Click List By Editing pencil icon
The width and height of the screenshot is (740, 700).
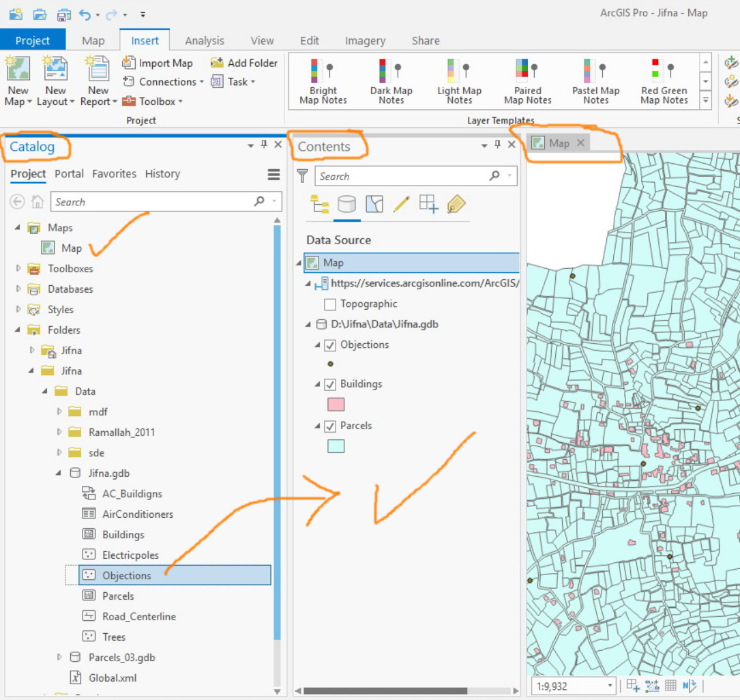coord(401,205)
